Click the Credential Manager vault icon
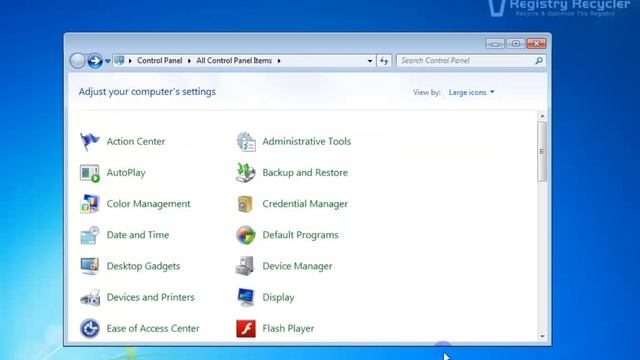The height and width of the screenshot is (360, 640). click(245, 204)
